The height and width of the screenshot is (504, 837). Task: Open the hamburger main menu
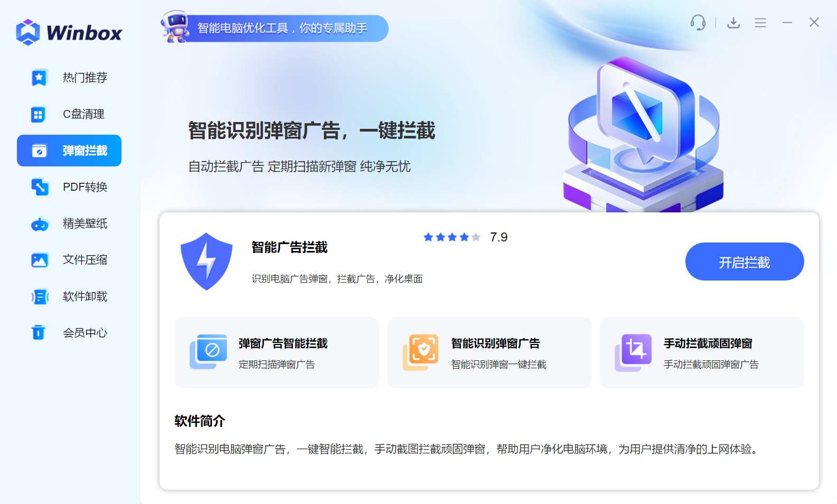(x=760, y=23)
